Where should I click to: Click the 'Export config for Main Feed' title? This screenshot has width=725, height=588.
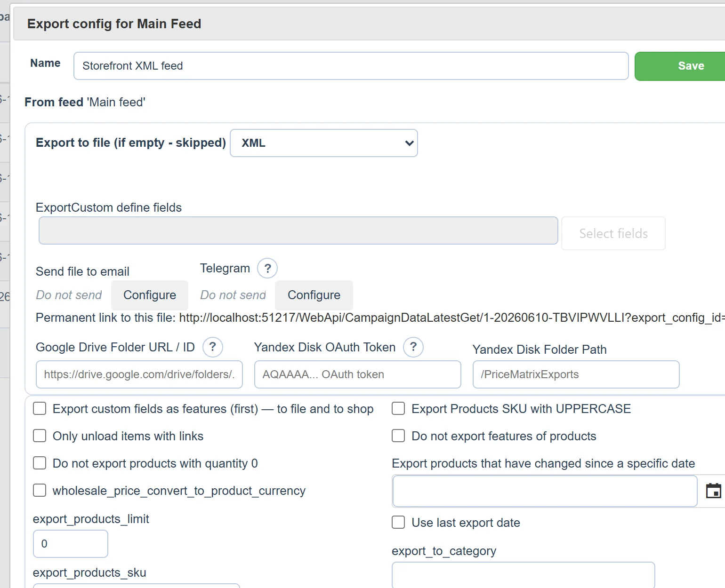coord(114,24)
